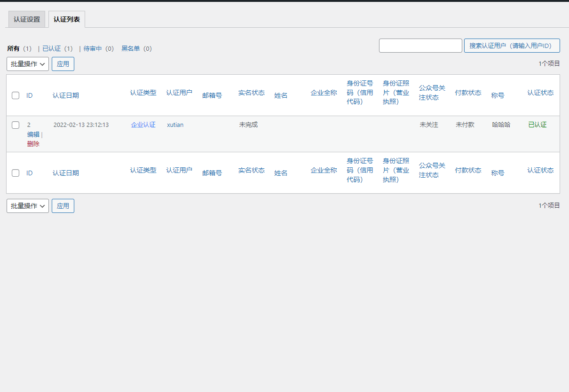The width and height of the screenshot is (569, 392).
Task: Sort by 付款状态 in header row
Action: click(468, 93)
